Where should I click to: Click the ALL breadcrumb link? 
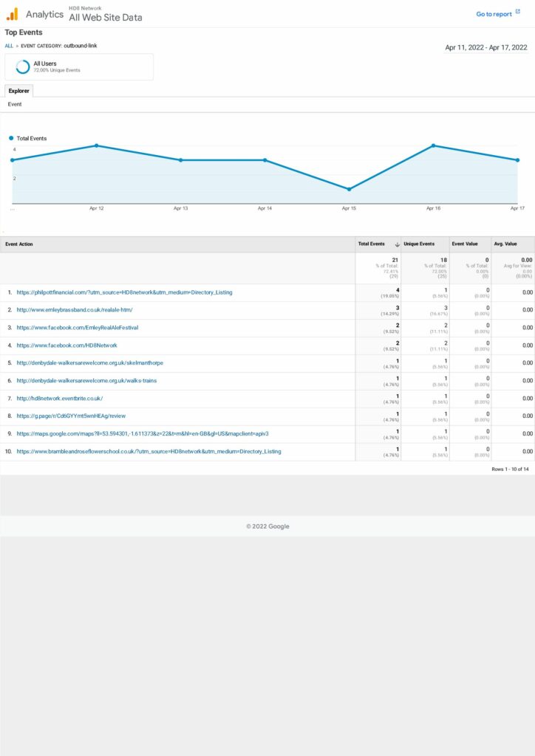pyautogui.click(x=9, y=46)
